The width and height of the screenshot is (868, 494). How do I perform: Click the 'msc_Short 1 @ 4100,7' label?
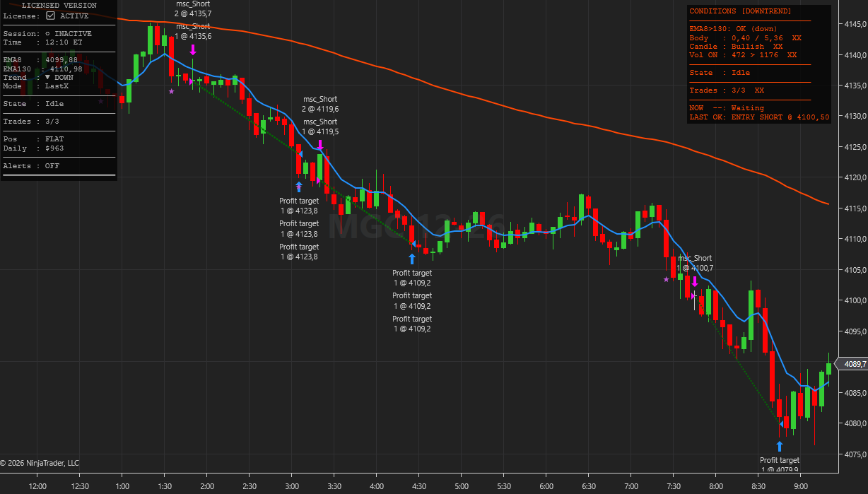pyautogui.click(x=695, y=263)
